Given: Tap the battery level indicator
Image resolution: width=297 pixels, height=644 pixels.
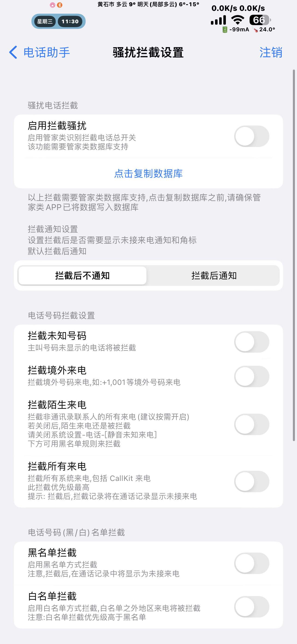Looking at the screenshot, I should [260, 20].
